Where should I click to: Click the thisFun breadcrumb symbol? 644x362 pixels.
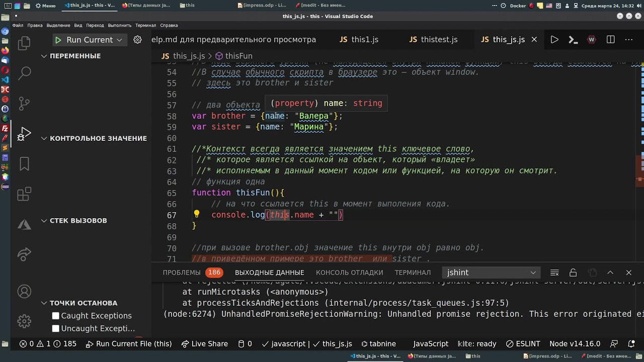233,56
